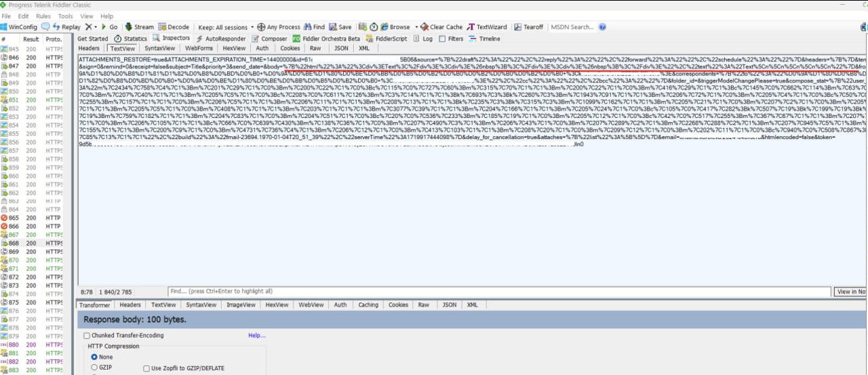Open the View menu
Screen dimensions: 868x375
[x=87, y=16]
